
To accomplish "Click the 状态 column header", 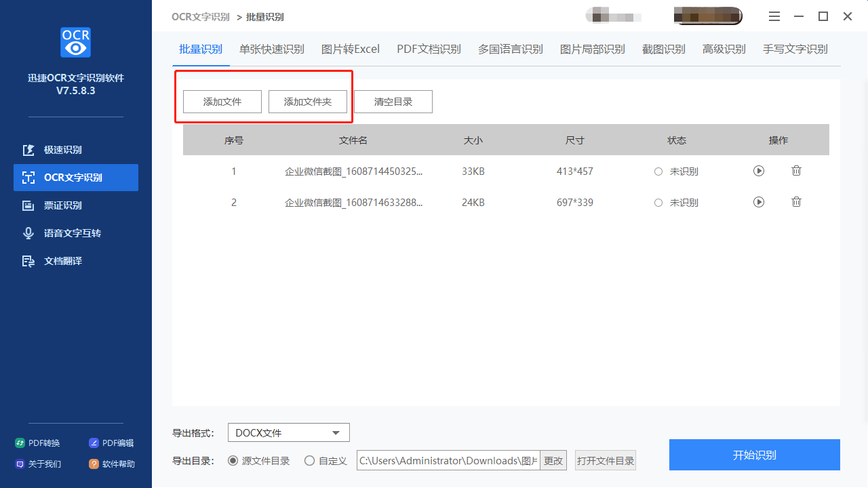I will coord(677,140).
